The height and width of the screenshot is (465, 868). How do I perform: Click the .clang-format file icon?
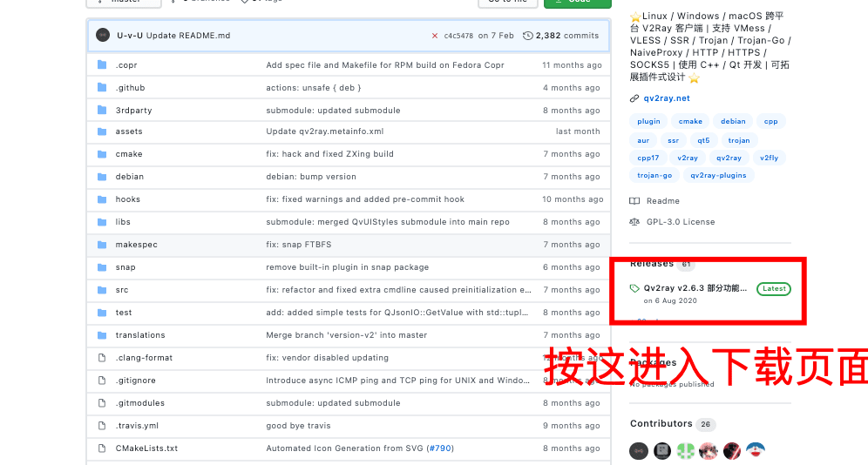coord(102,358)
